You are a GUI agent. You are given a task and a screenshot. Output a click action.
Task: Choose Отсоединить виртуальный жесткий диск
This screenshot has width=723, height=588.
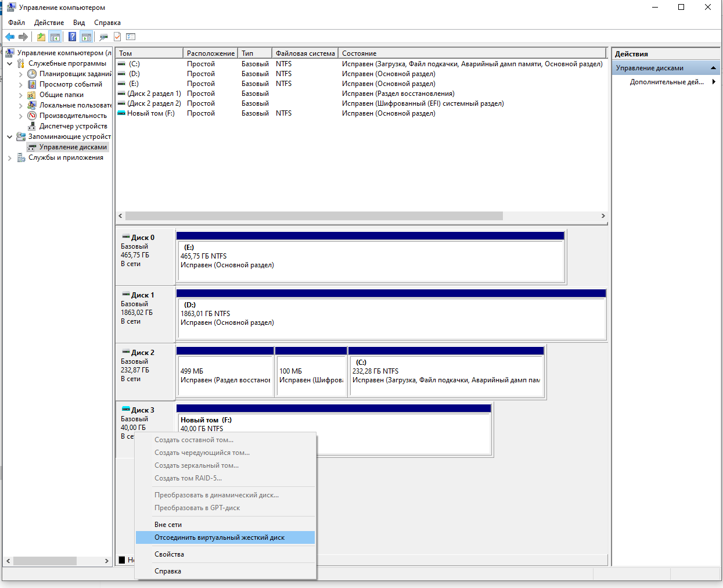tap(225, 537)
